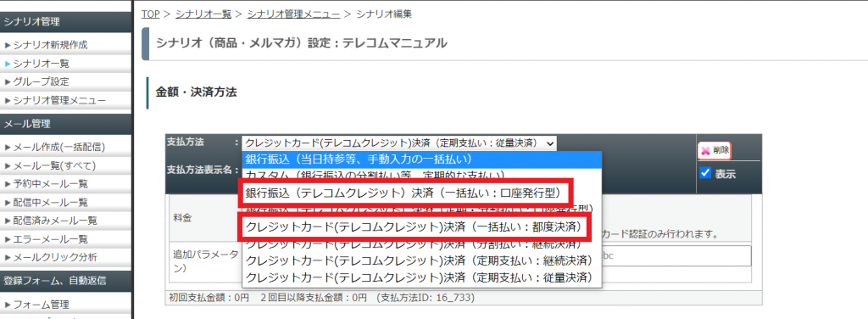The height and width of the screenshot is (319, 868).
Task: Select 銀行振込（当日持参等、手動入力の一括払い）option
Action: point(421,159)
